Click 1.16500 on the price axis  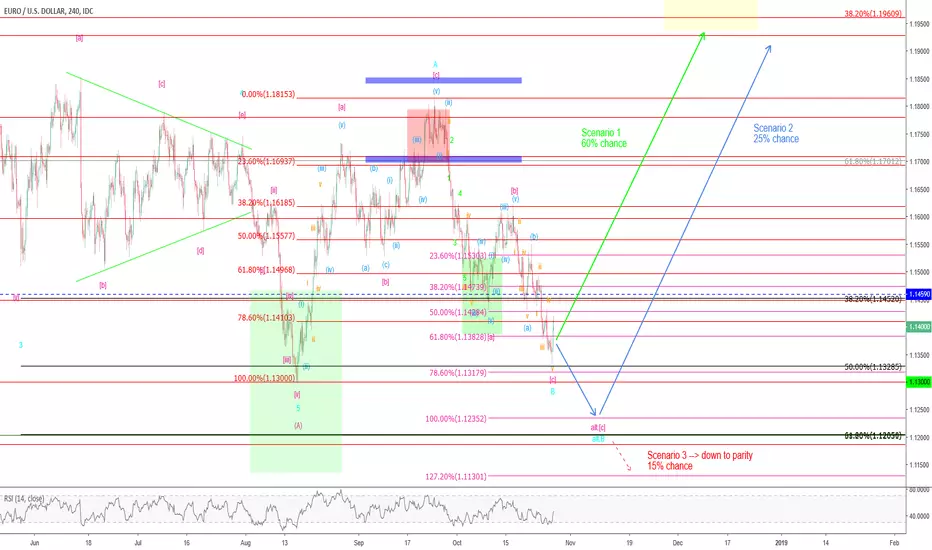[920, 190]
